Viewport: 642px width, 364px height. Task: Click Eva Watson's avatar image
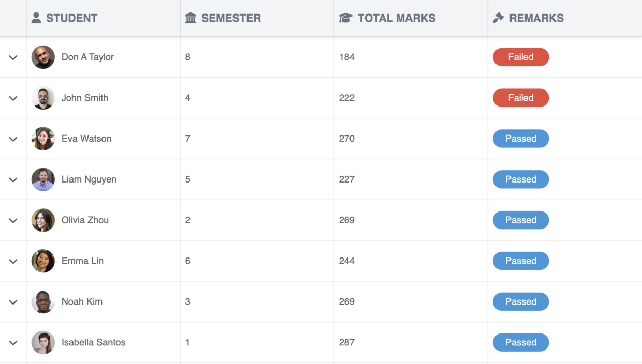[43, 139]
